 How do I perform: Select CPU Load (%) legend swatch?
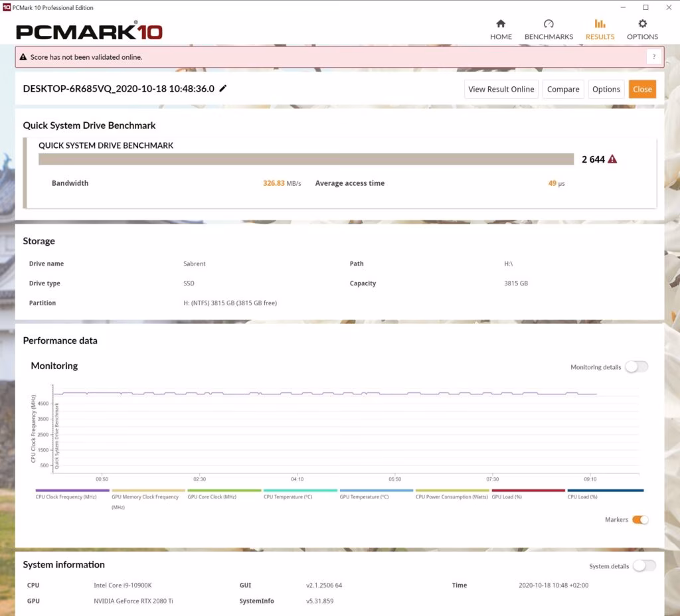click(606, 491)
